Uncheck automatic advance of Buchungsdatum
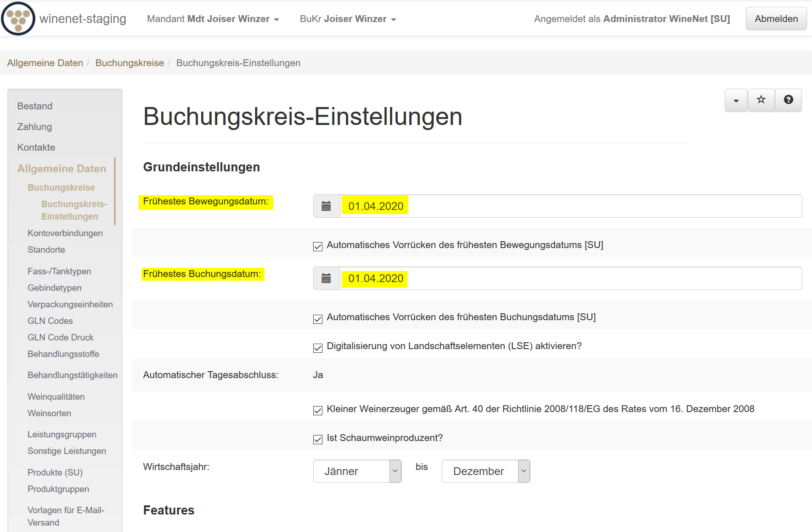The image size is (812, 532). coord(318,319)
